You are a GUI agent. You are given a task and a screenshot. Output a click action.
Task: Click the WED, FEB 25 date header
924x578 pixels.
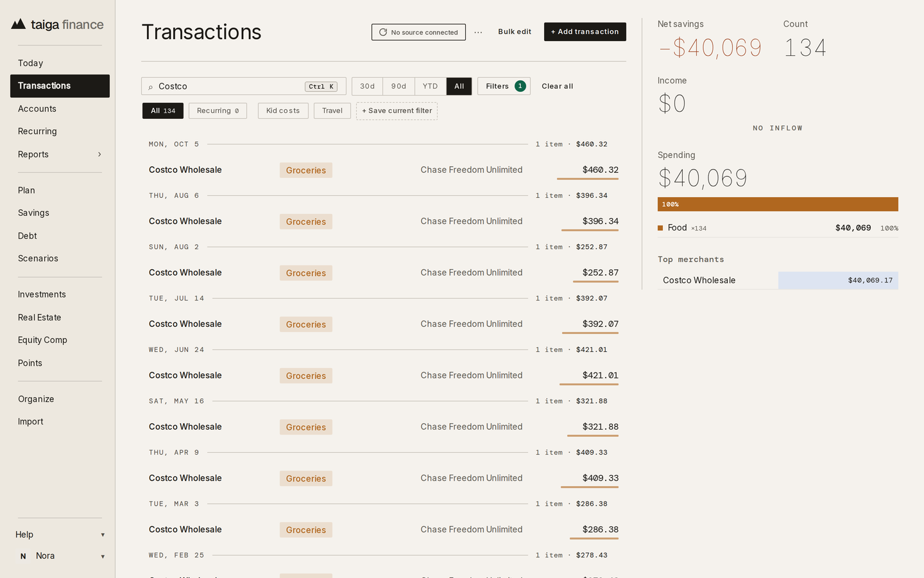coord(176,555)
